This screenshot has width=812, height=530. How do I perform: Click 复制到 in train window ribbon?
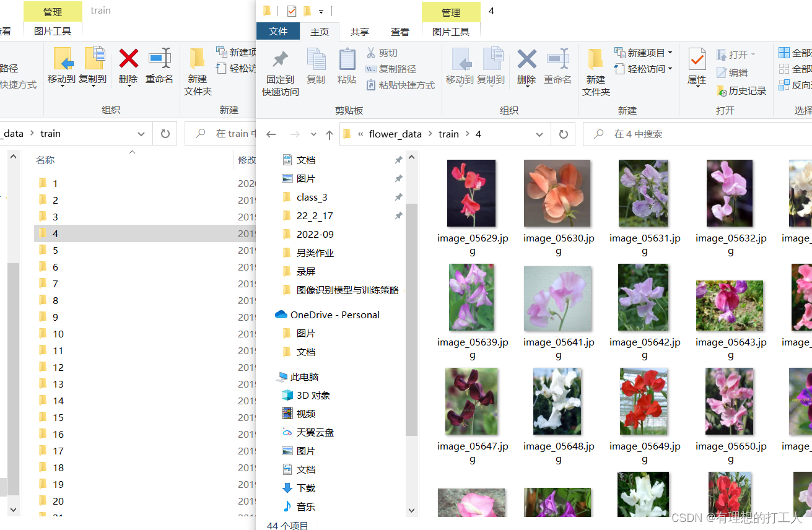coord(93,66)
